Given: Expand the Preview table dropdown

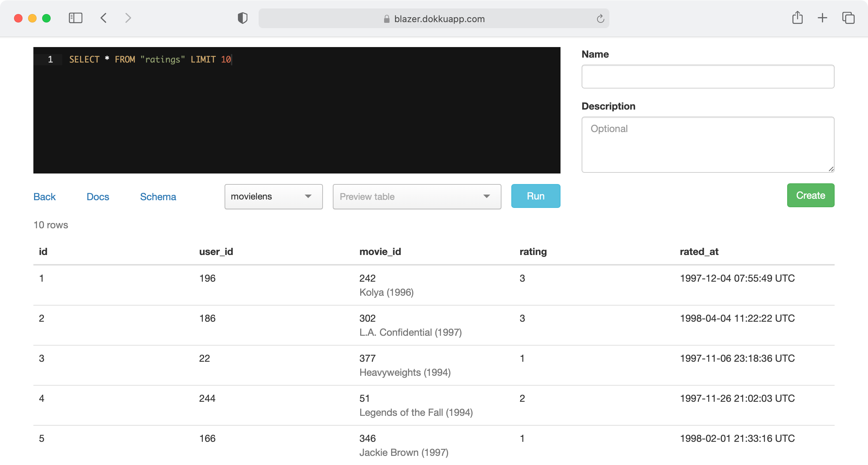Looking at the screenshot, I should [417, 197].
